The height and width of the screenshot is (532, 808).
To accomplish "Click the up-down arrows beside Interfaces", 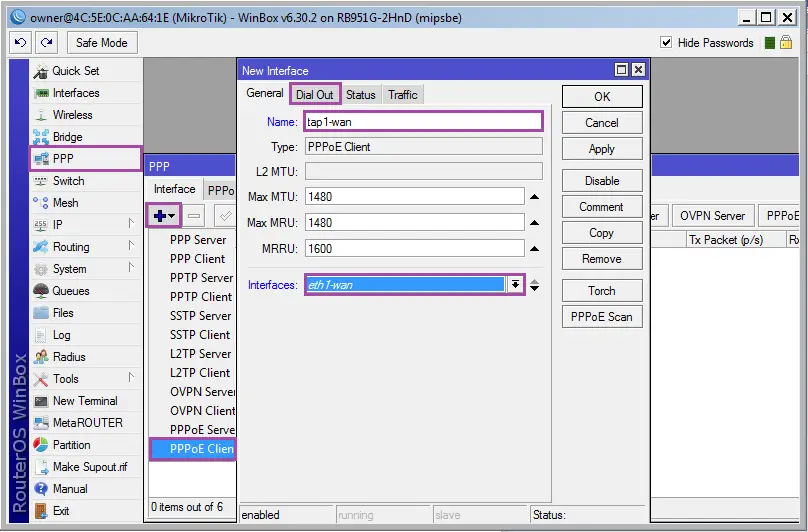I will pos(535,285).
